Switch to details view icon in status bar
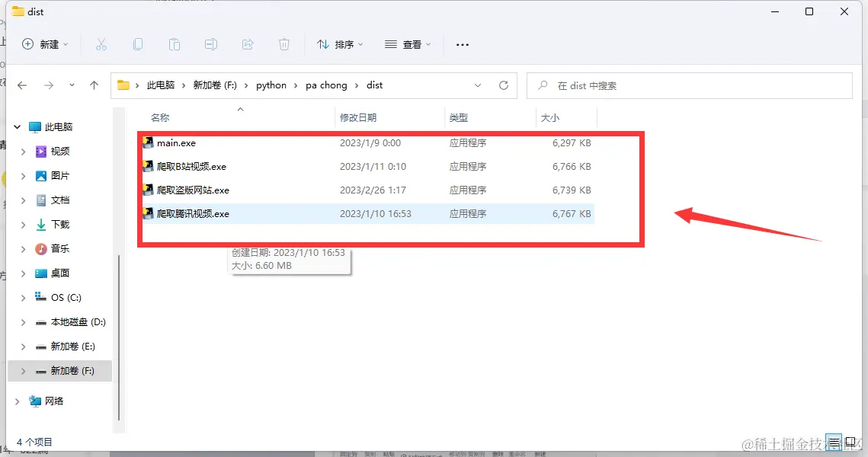Viewport: 868px width, 457px height. (x=834, y=442)
